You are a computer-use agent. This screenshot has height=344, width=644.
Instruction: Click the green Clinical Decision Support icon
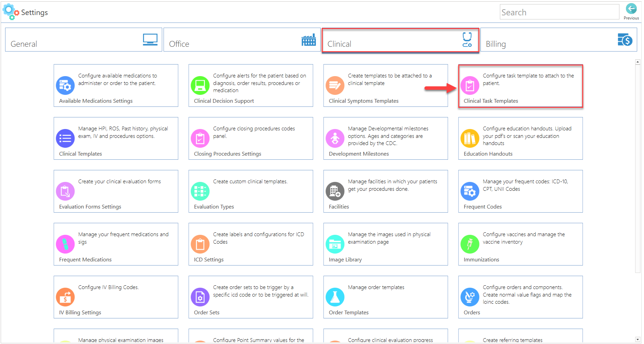tap(200, 85)
